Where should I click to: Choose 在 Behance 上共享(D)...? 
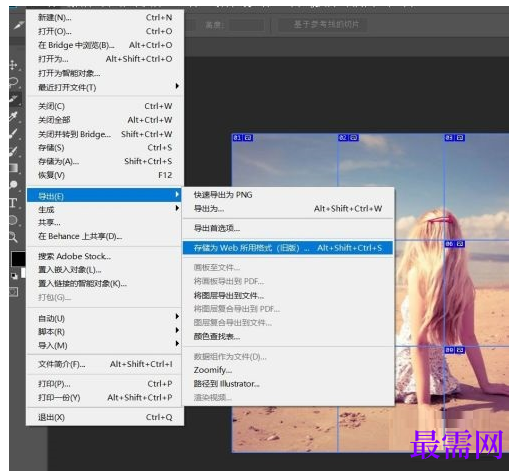tap(105, 236)
